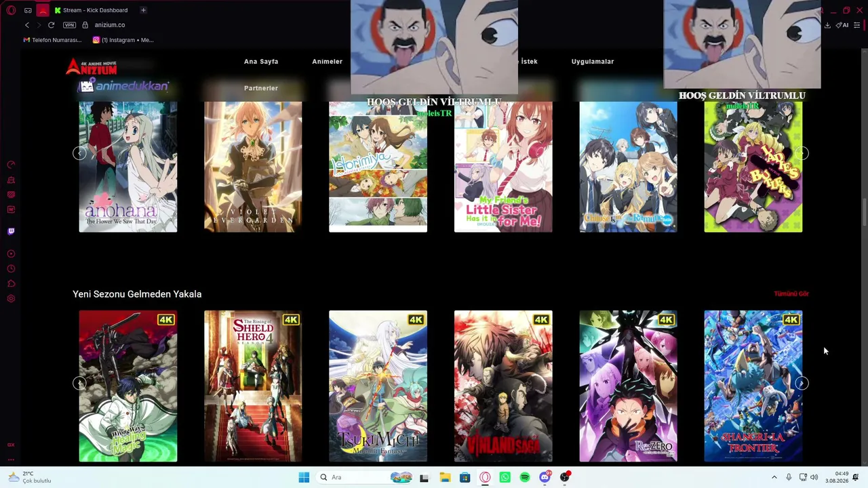
Task: Open the Instagram bookmark
Action: 123,40
